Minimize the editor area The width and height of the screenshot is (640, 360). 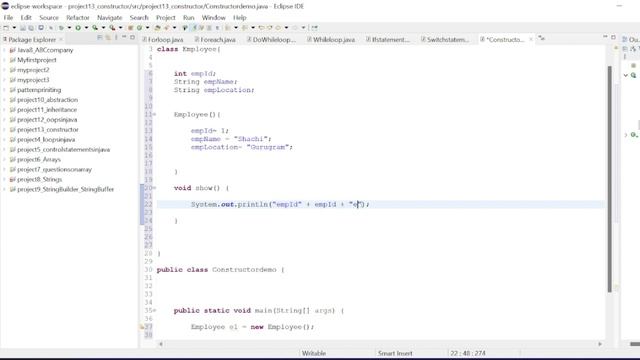pyautogui.click(x=605, y=37)
